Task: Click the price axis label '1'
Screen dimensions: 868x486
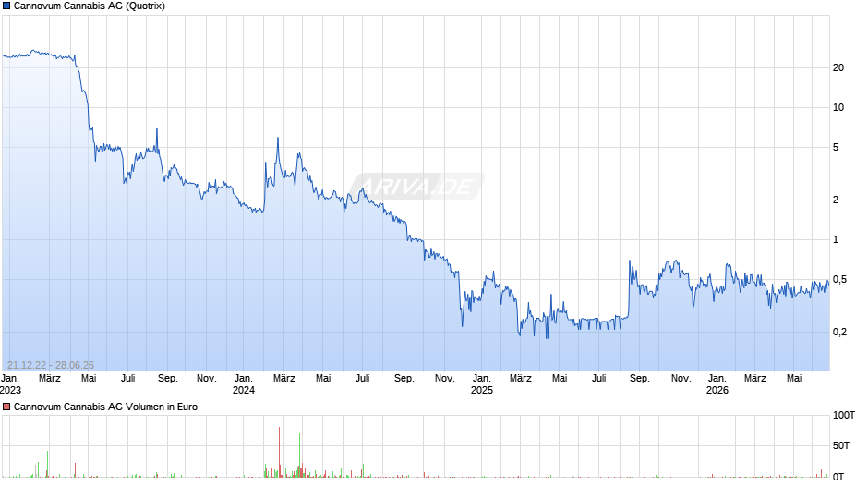Action: (836, 240)
